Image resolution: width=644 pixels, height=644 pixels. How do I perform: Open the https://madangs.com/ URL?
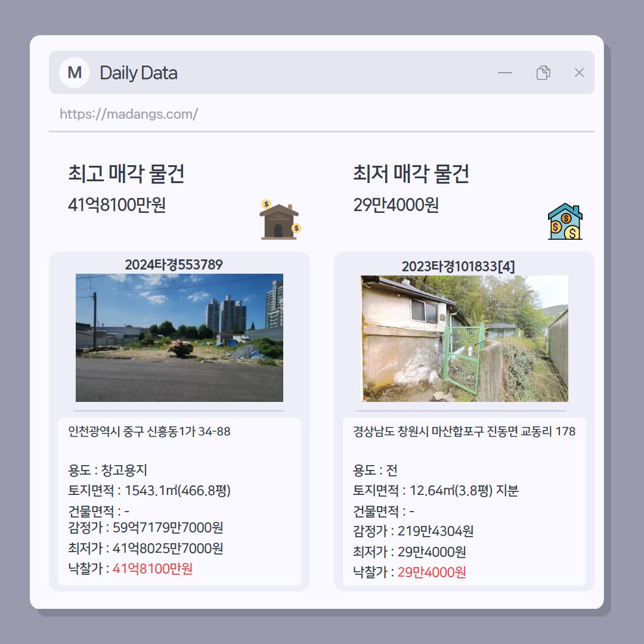coord(129,114)
